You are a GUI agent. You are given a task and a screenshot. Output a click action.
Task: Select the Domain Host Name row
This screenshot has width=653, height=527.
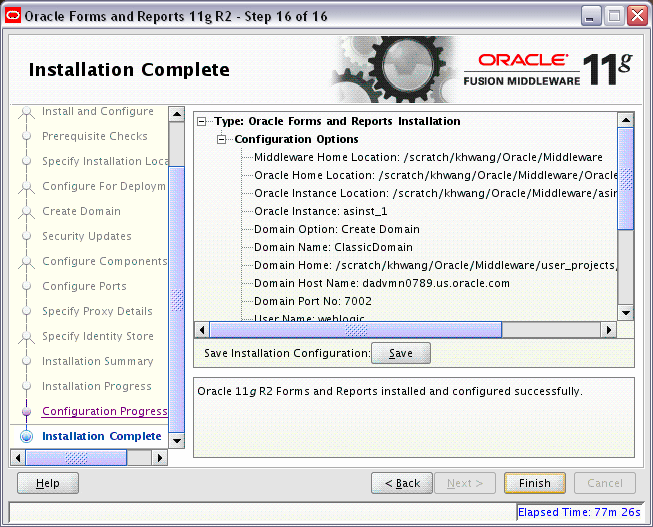(x=382, y=283)
